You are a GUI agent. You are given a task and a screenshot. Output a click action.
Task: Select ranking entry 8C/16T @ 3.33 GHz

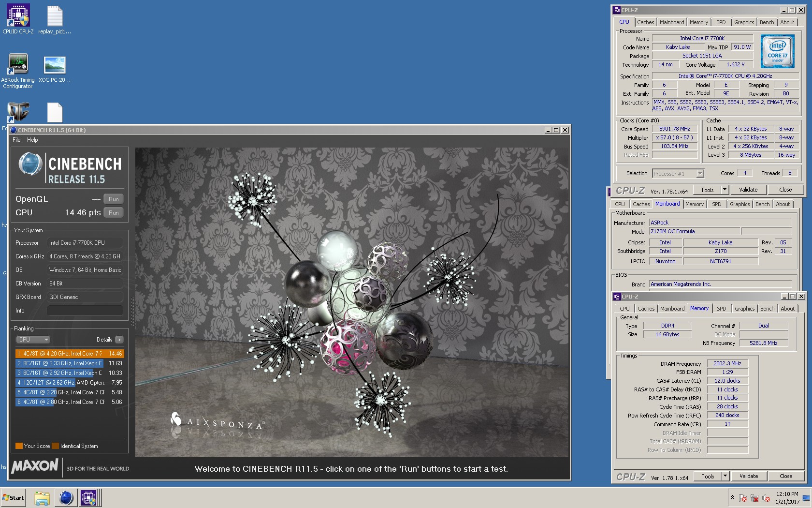click(x=70, y=363)
